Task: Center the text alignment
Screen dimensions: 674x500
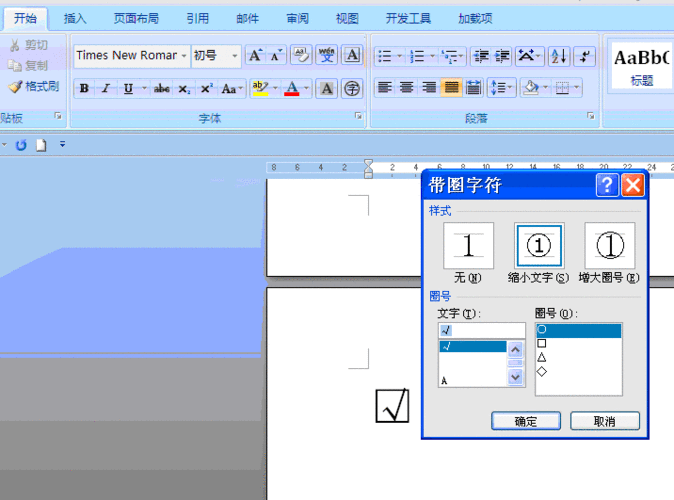Action: coord(407,88)
